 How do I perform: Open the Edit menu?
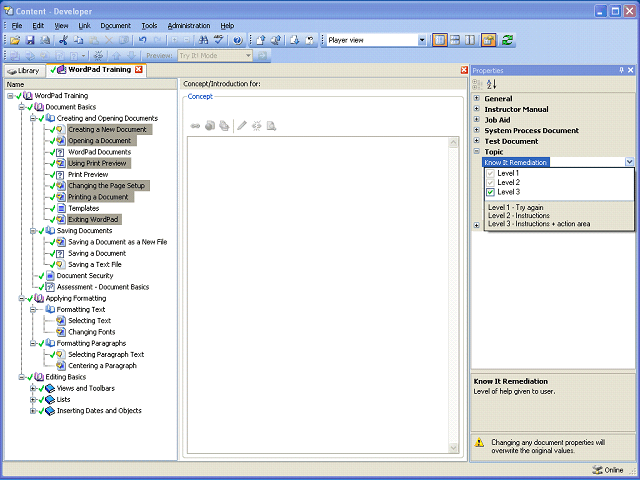(x=38, y=26)
